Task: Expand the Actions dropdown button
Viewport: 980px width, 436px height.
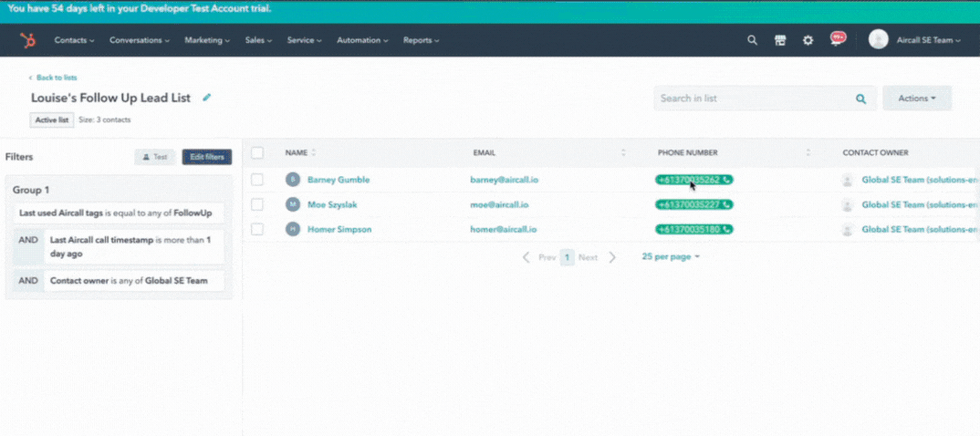Action: (916, 99)
